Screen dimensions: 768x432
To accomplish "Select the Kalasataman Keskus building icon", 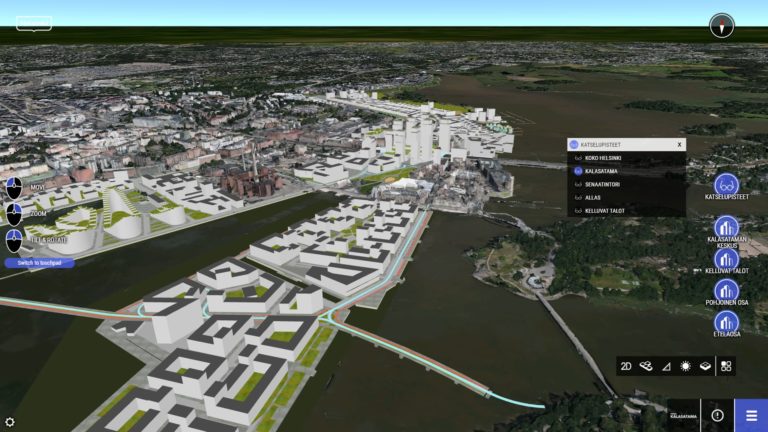I will tap(726, 227).
